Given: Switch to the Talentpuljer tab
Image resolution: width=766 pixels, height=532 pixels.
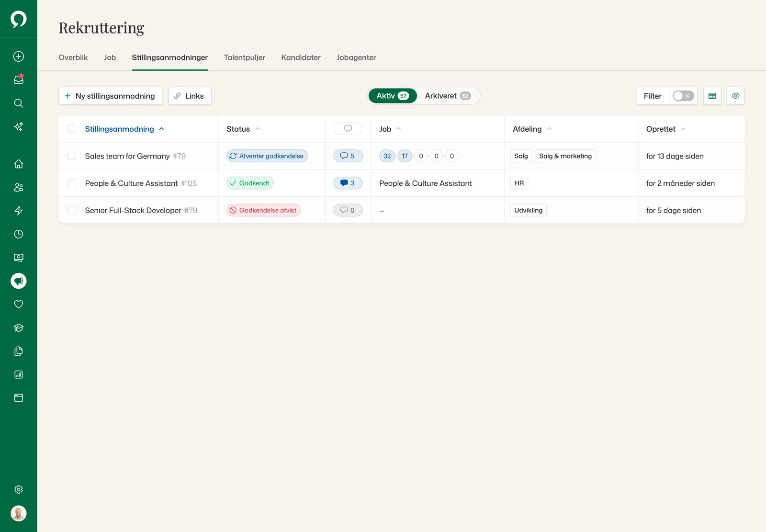Looking at the screenshot, I should [x=244, y=57].
